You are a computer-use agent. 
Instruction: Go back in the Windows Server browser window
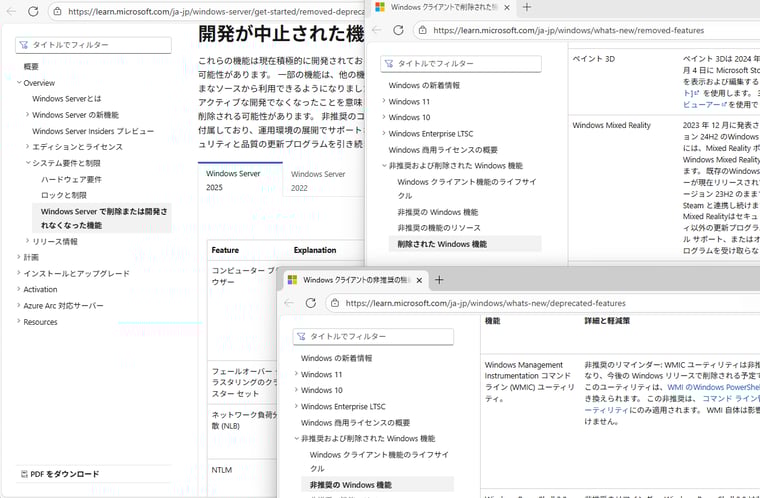(9, 12)
